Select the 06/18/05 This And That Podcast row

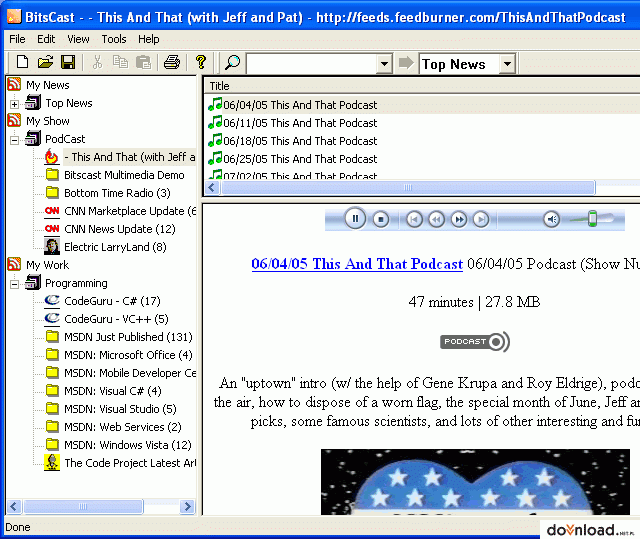pos(422,140)
